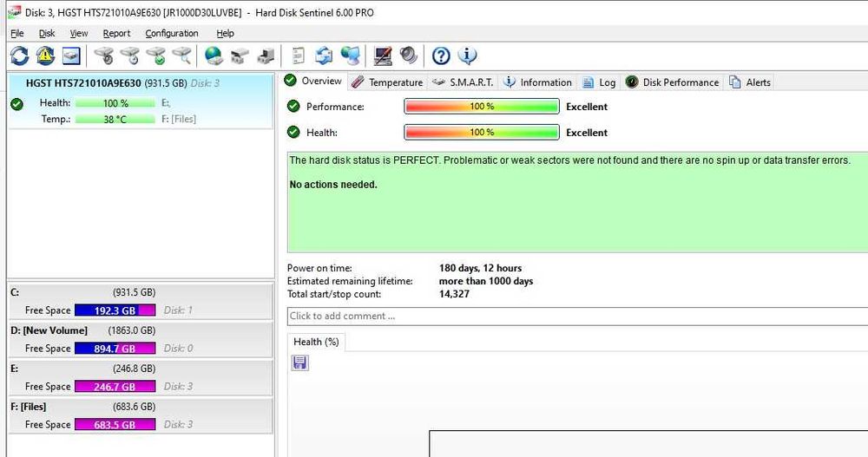Screen dimensions: 868x457
Task: Open the Disk menu
Action: [47, 33]
